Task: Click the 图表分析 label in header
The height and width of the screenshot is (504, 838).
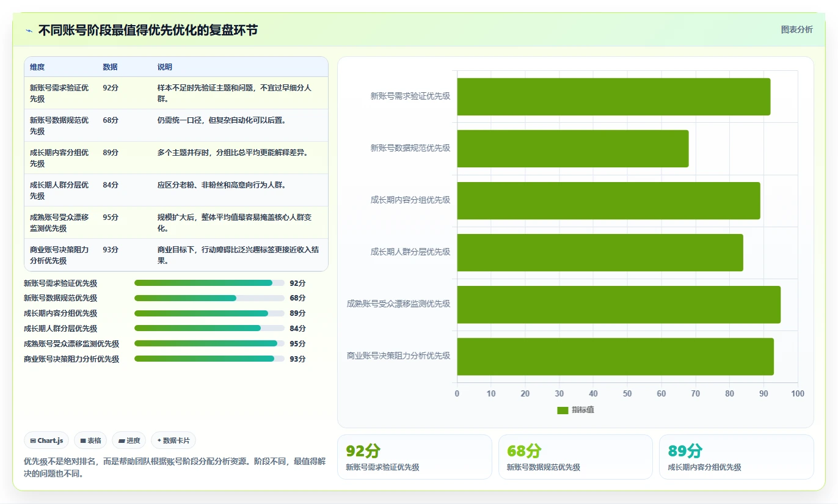Action: (x=797, y=29)
